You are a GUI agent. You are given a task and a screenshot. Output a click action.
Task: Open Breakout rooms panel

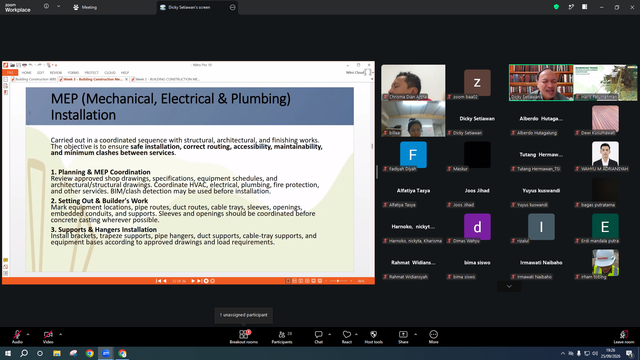[243, 337]
